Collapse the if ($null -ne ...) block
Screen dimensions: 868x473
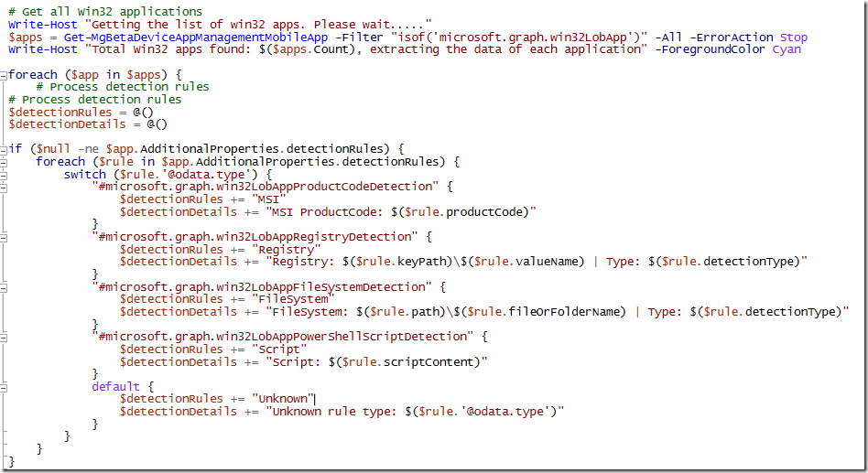[x=4, y=149]
